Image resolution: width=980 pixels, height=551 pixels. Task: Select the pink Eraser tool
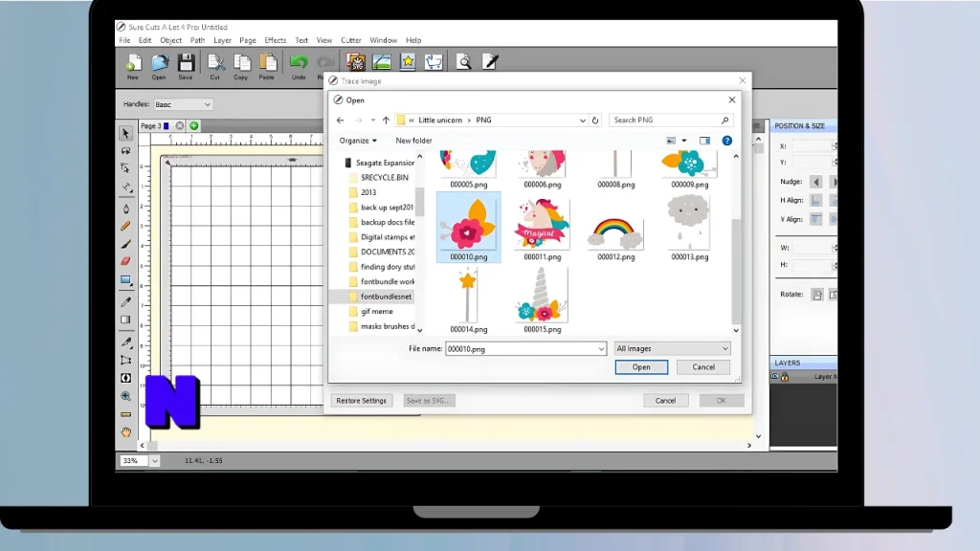pos(125,261)
